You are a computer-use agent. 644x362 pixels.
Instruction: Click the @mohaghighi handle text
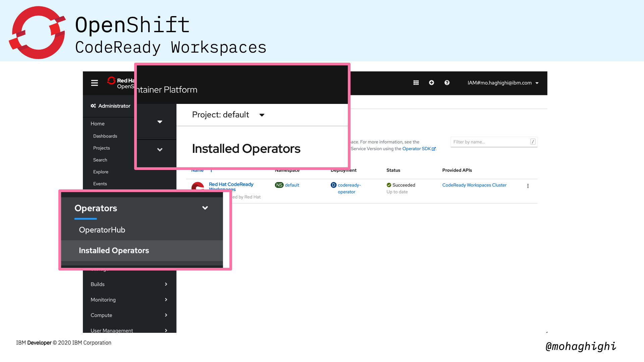(x=581, y=346)
